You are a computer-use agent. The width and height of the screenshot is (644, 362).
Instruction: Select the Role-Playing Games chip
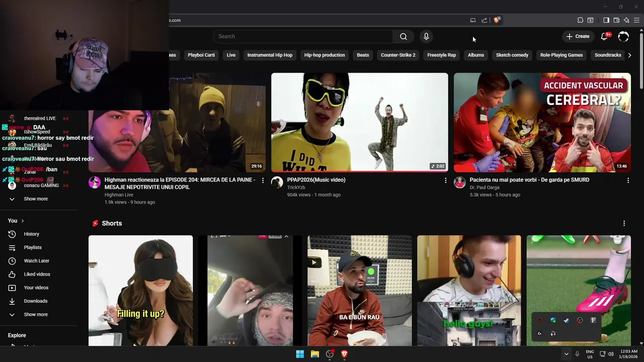pos(561,55)
